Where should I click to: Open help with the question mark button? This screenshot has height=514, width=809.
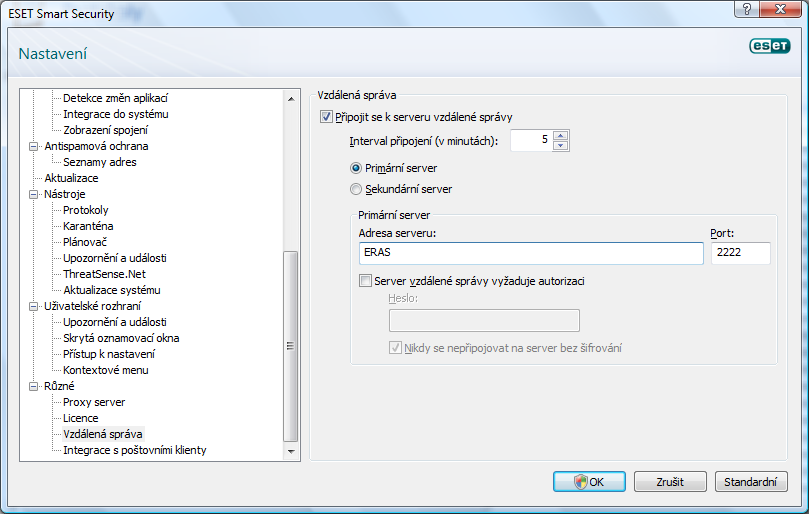[746, 9]
